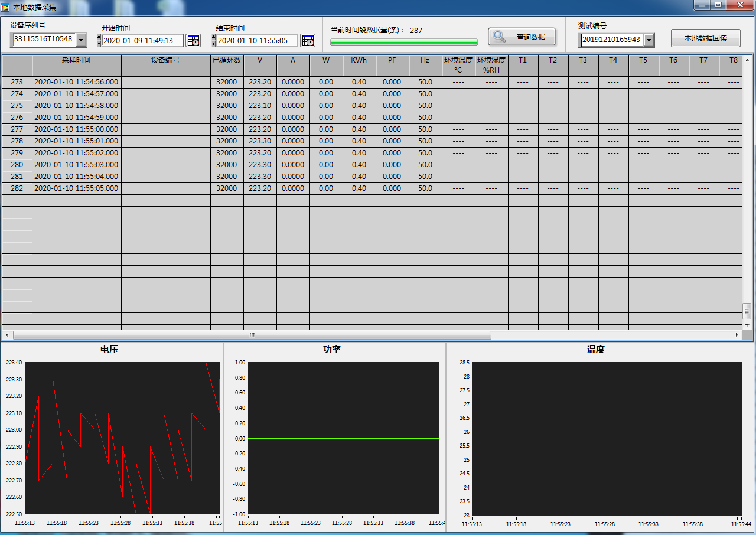Click in the 开始时间 date field
This screenshot has height=535, width=756.
142,41
